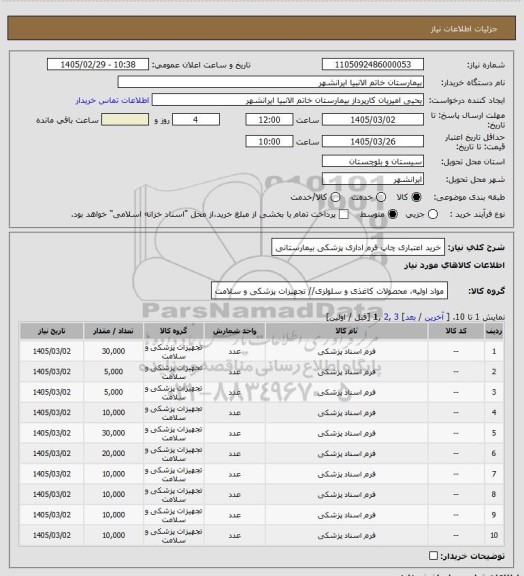The height and width of the screenshot is (576, 524).
Task: Select the جزیی purchase type radio
Action: click(433, 214)
